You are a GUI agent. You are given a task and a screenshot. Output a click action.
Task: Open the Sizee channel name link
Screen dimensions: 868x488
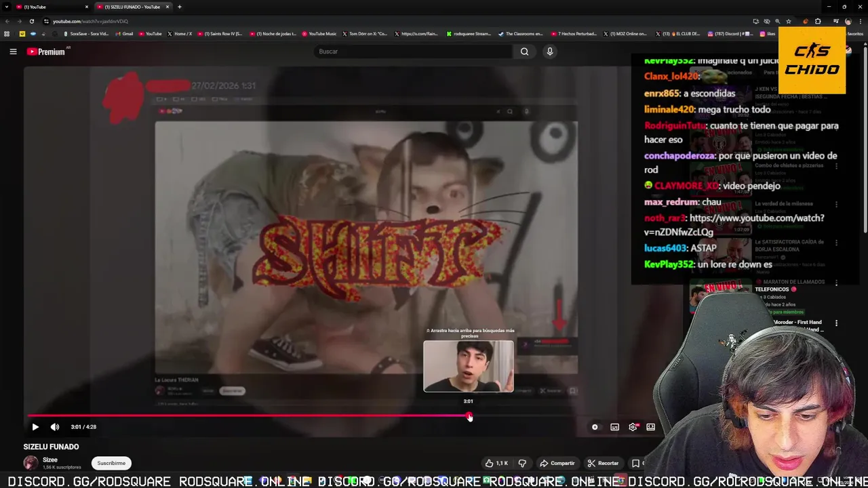coord(50,460)
